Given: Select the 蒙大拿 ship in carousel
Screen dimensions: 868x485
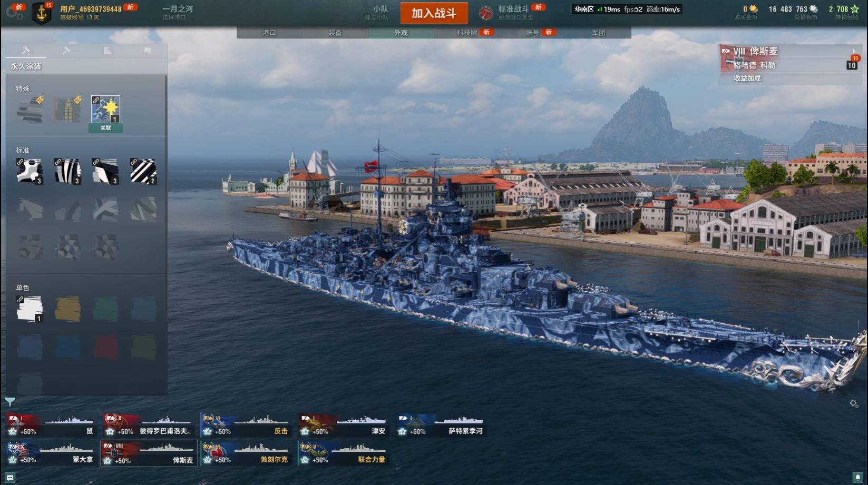Looking at the screenshot, I should pos(51,453).
